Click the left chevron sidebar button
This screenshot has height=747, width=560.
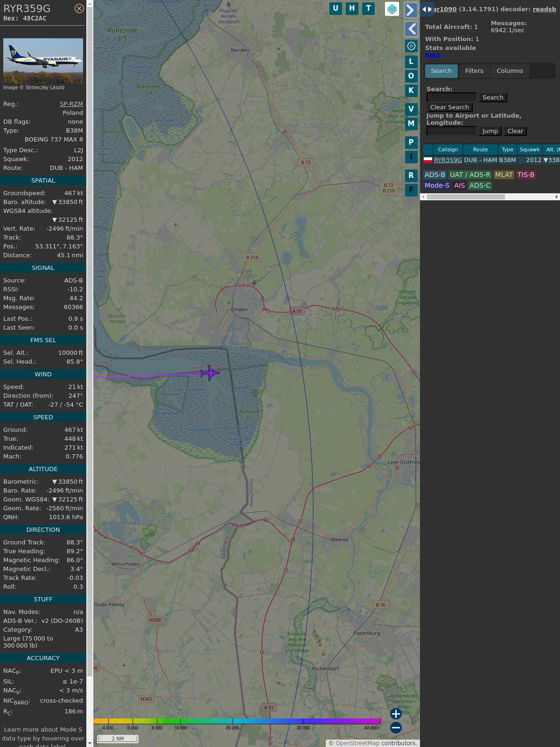[x=411, y=29]
